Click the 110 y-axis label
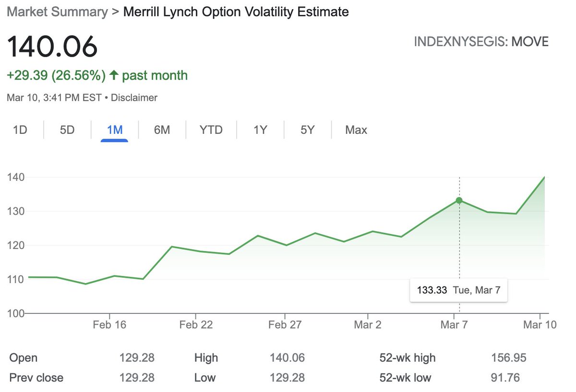 point(15,279)
